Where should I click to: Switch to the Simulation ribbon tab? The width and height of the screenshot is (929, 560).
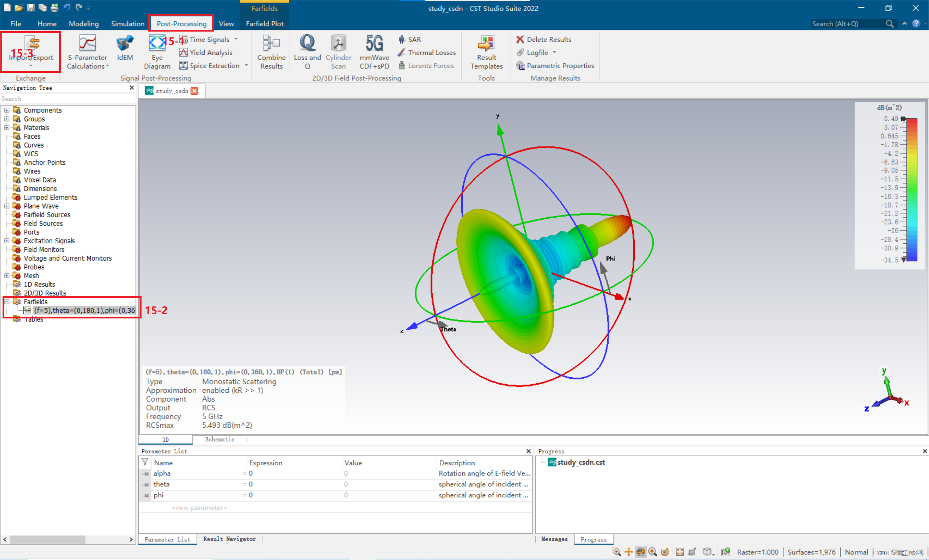pyautogui.click(x=127, y=23)
